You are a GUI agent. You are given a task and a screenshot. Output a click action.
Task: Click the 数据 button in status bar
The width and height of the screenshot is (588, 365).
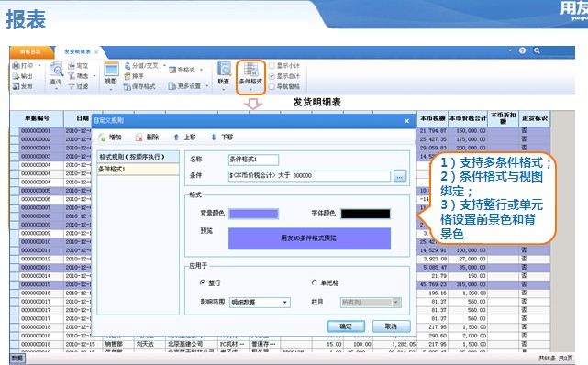17,359
